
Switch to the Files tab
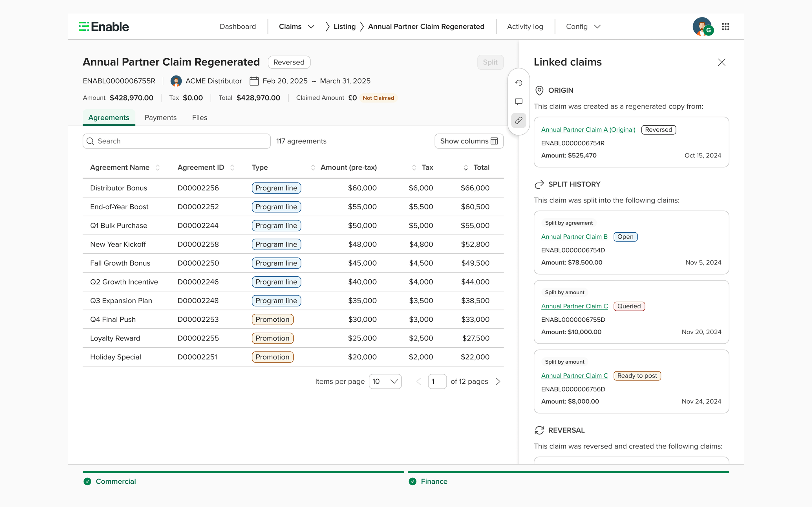pyautogui.click(x=200, y=117)
